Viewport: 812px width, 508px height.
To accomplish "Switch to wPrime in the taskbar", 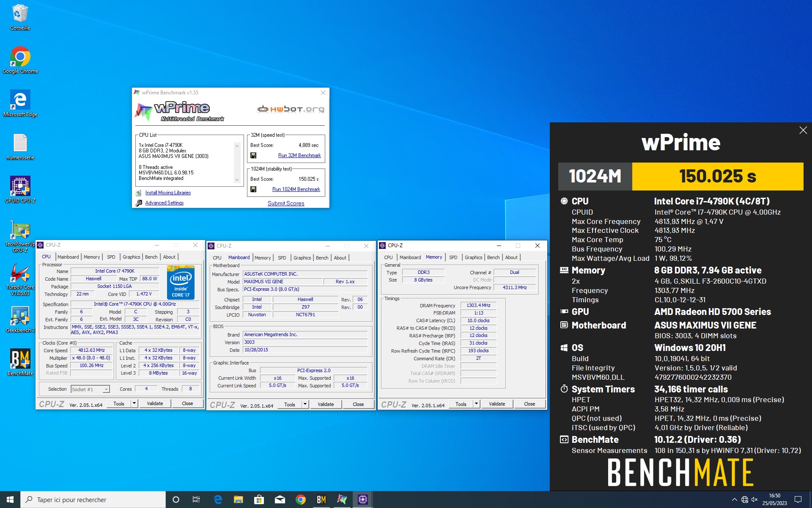I will pos(342,500).
